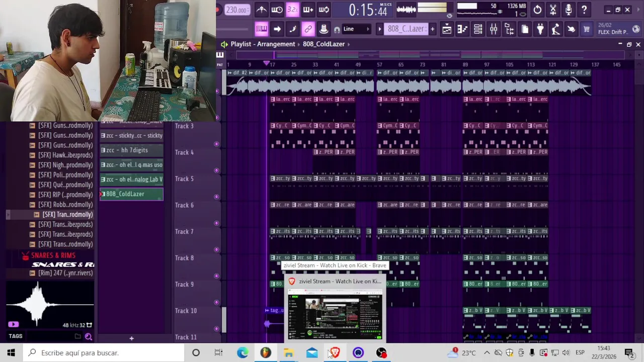Enable the 3-2-1 recording countdown
This screenshot has width=644, height=362.
(x=292, y=10)
